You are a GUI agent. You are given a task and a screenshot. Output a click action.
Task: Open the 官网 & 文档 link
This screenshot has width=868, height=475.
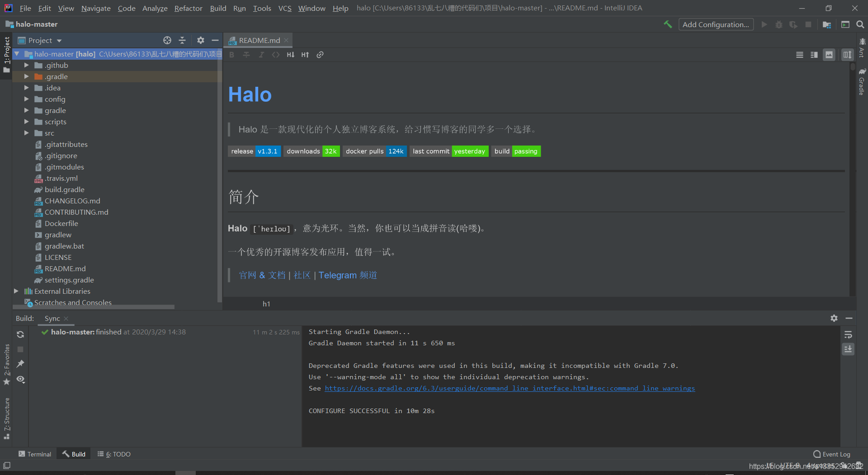(x=262, y=275)
